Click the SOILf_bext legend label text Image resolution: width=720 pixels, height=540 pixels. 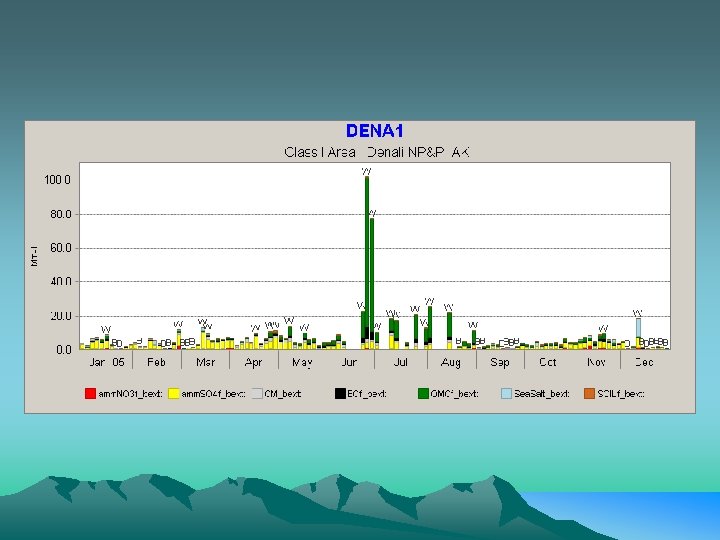(x=621, y=394)
